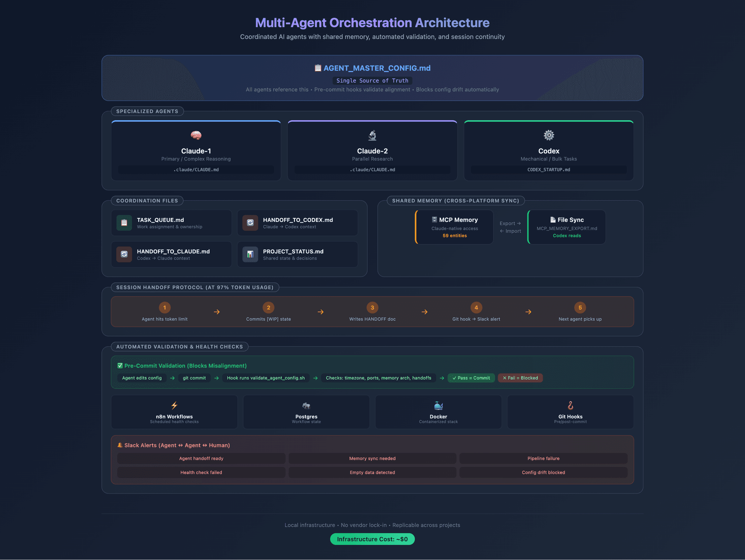Click the COORDINATION FILES section label

coord(147,201)
